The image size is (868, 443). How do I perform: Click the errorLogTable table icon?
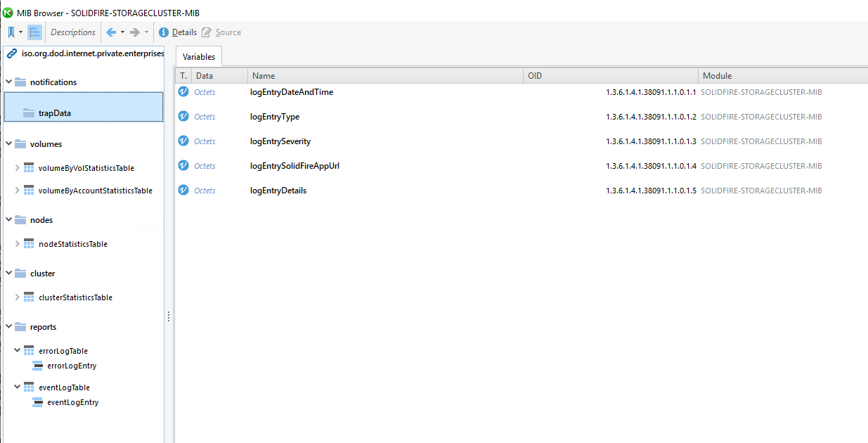(x=29, y=350)
